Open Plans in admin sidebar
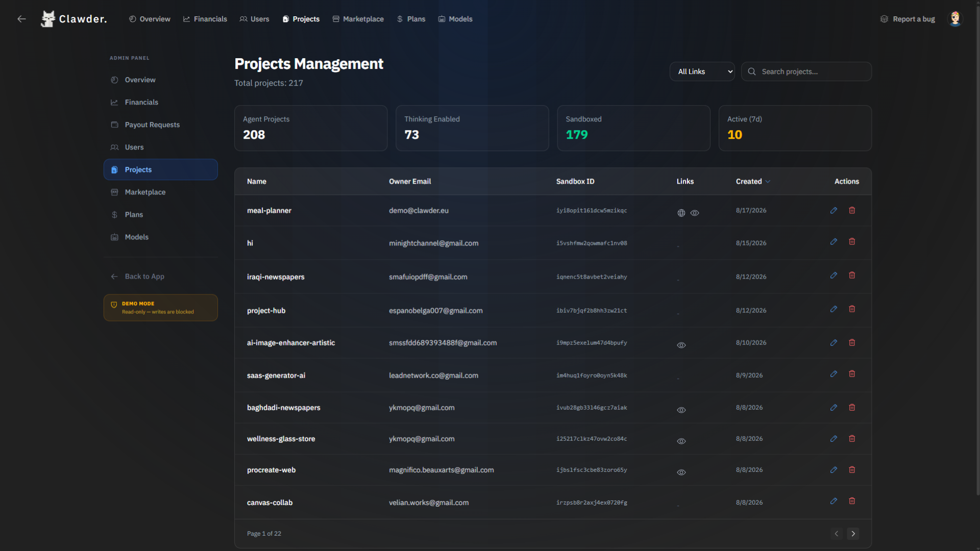This screenshot has width=980, height=551. pyautogui.click(x=161, y=214)
